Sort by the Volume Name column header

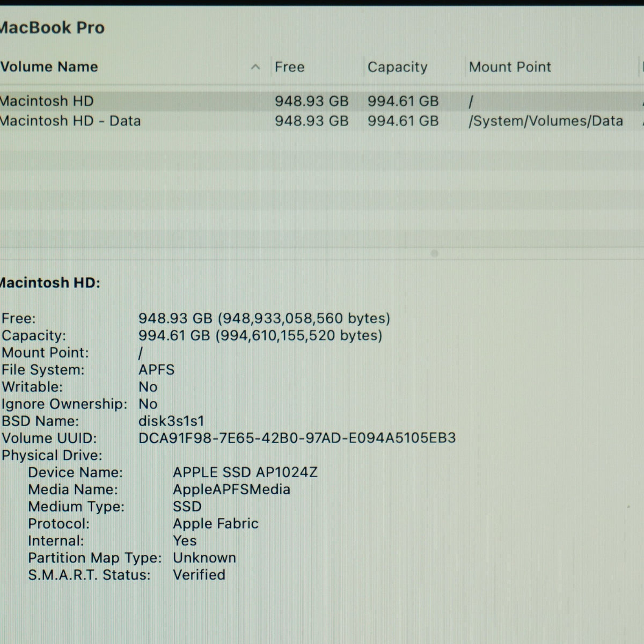(49, 67)
